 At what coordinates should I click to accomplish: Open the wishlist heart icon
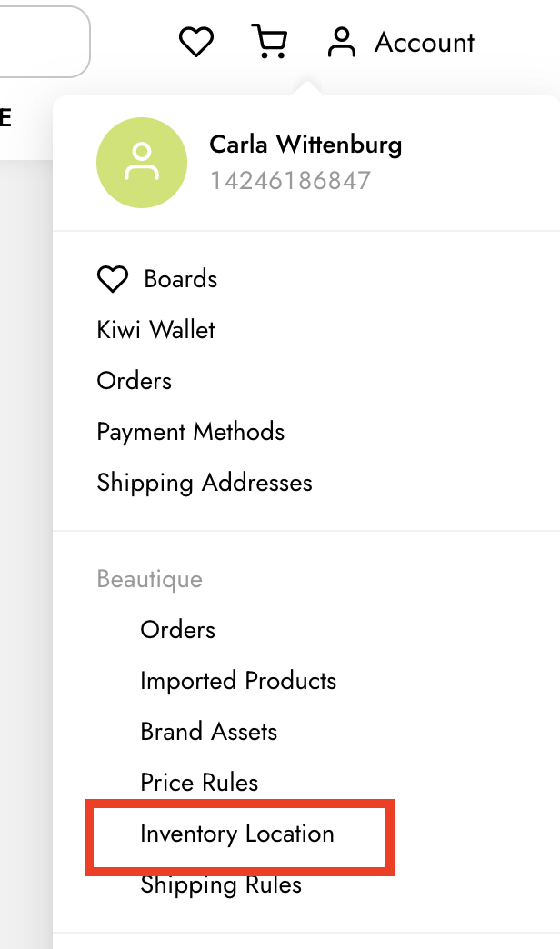[195, 41]
